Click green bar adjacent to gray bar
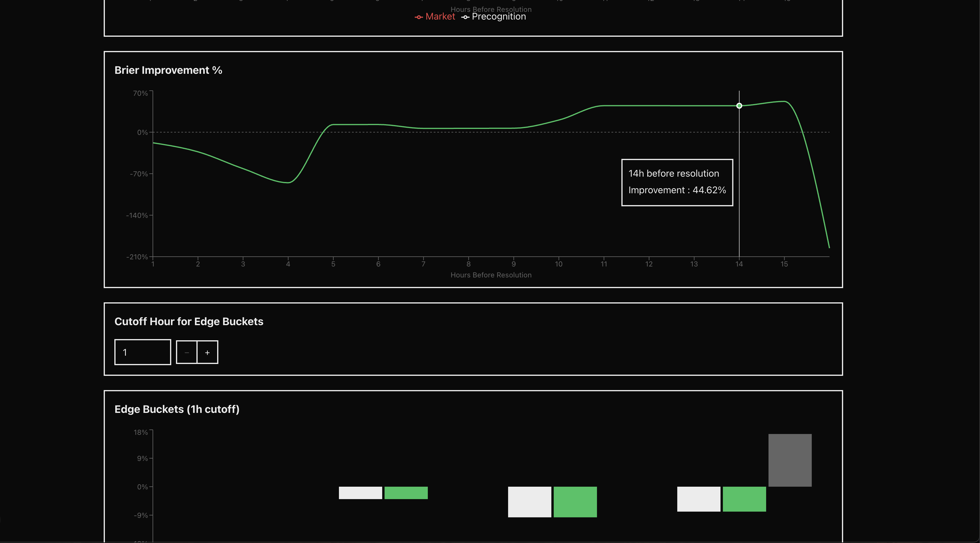 (744, 499)
